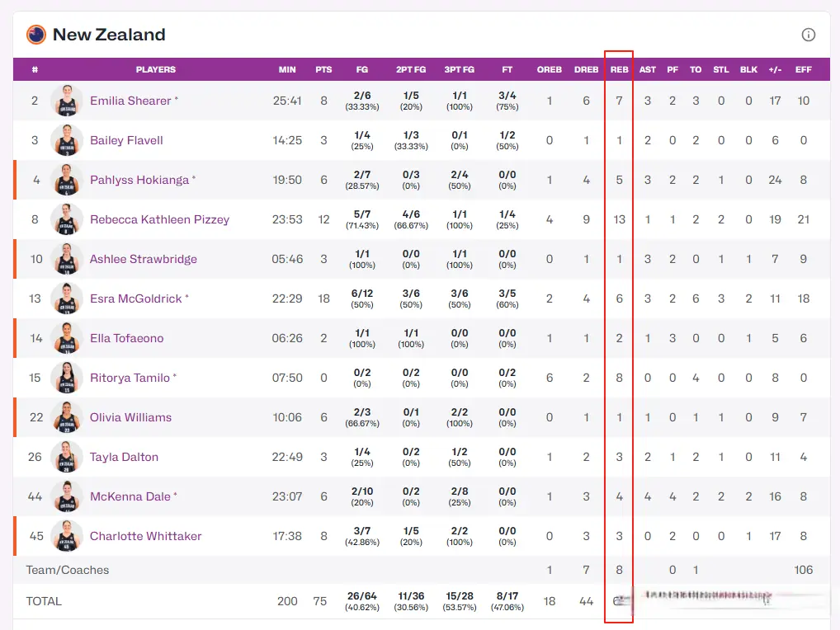Image resolution: width=840 pixels, height=630 pixels.
Task: Open Tayla Dalton's player page
Action: 125,457
